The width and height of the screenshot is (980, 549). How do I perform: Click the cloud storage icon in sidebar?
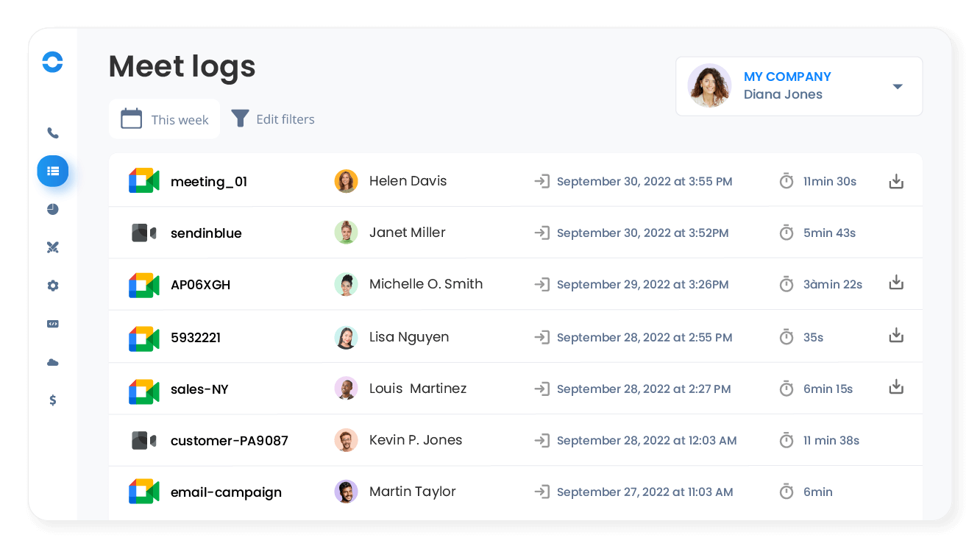pos(52,362)
